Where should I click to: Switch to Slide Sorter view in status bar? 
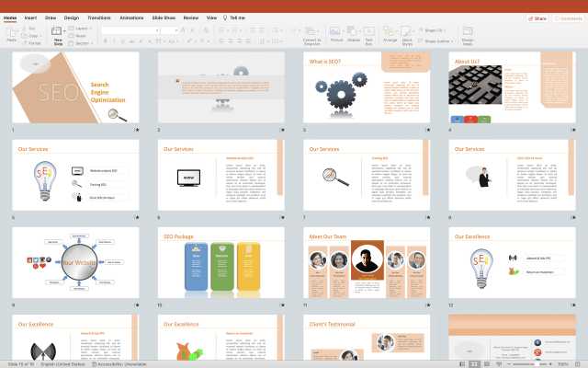tap(473, 363)
